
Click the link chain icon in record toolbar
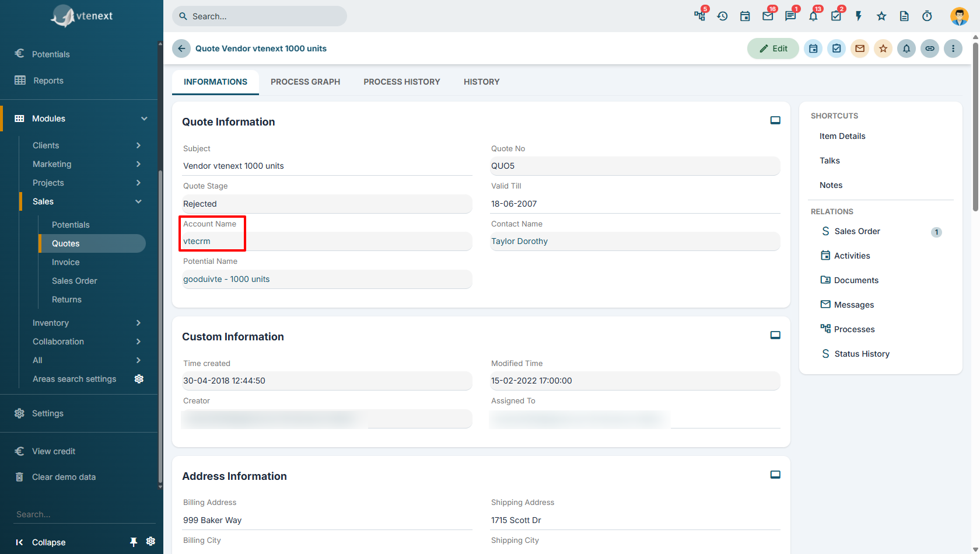[x=930, y=48]
